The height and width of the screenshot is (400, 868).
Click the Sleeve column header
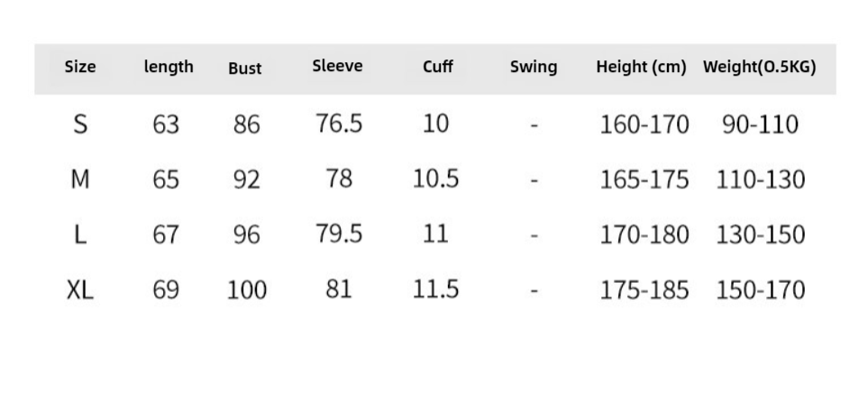tap(337, 66)
